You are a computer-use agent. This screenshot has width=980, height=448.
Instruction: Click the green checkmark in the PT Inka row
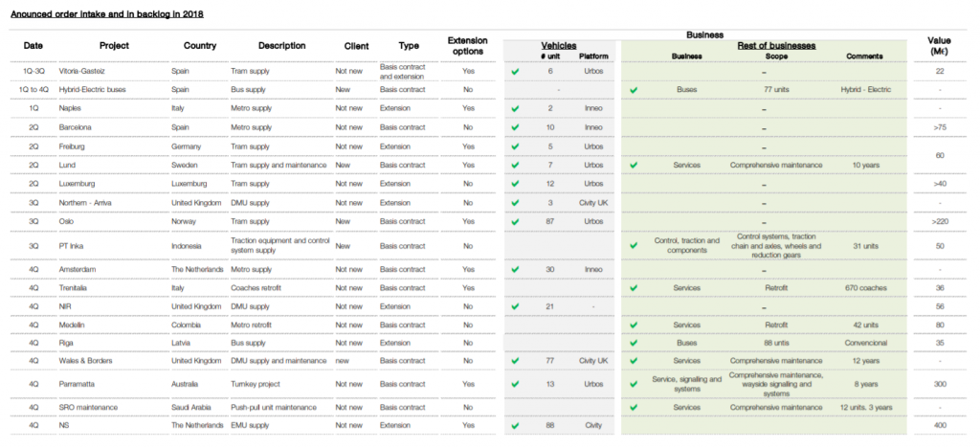point(634,246)
